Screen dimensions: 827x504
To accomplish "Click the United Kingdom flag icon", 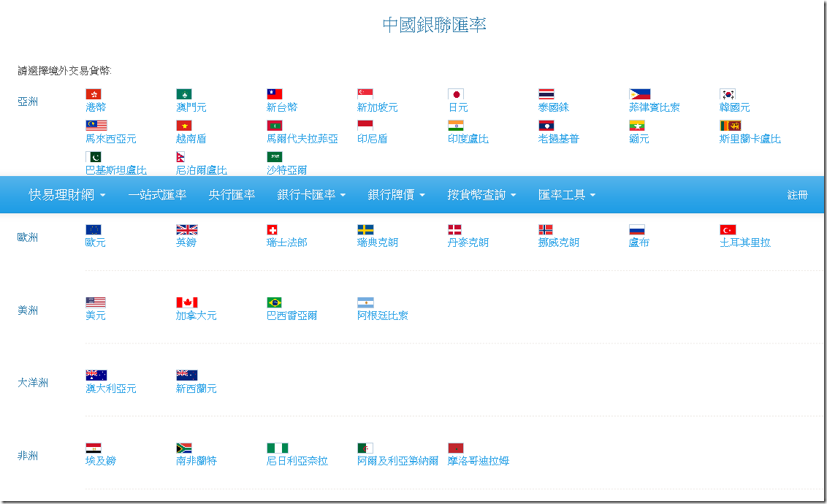I will [x=187, y=229].
